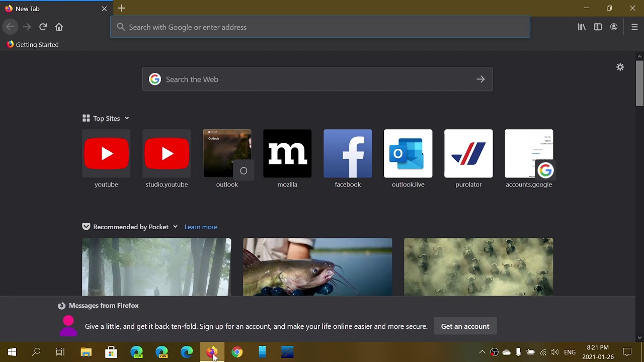
Task: Open the Getting Started bookmark
Action: click(x=33, y=45)
